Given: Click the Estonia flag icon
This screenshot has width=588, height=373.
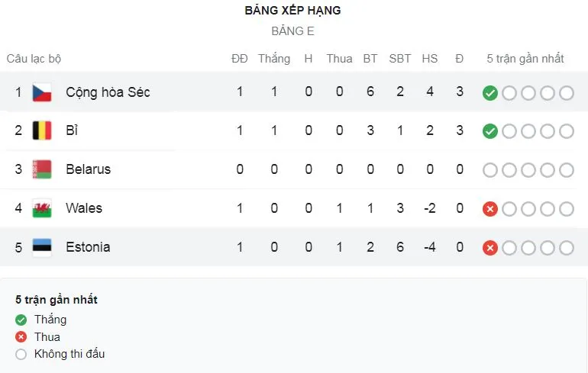Looking at the screenshot, I should click(41, 247).
